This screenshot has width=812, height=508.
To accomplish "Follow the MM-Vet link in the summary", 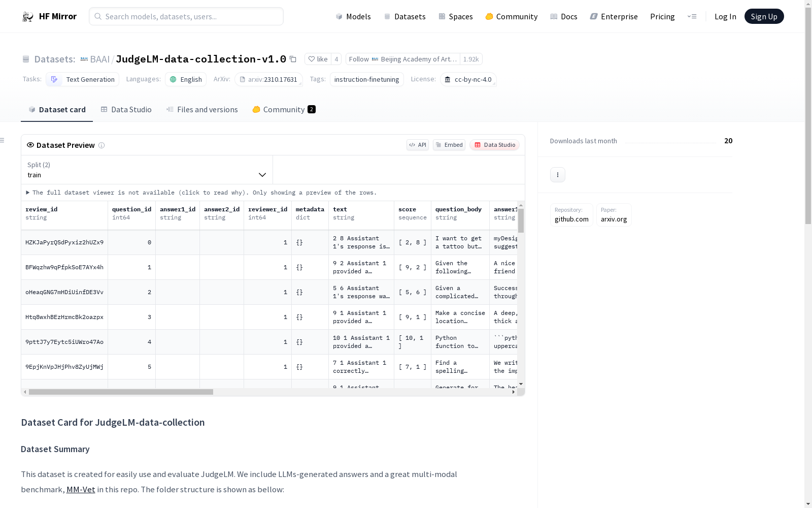I will click(81, 490).
